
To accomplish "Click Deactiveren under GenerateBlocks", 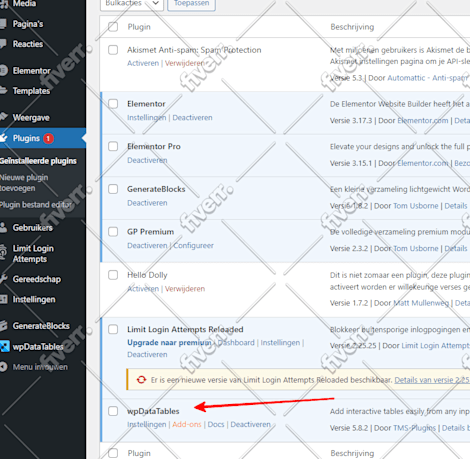I will click(x=147, y=203).
